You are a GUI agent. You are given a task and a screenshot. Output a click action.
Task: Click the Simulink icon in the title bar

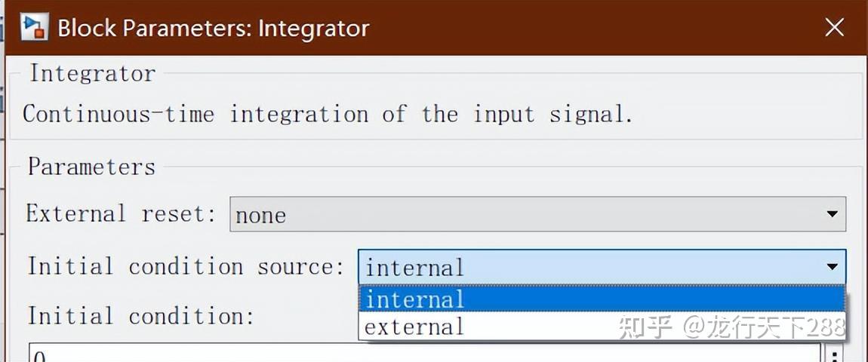(x=34, y=28)
